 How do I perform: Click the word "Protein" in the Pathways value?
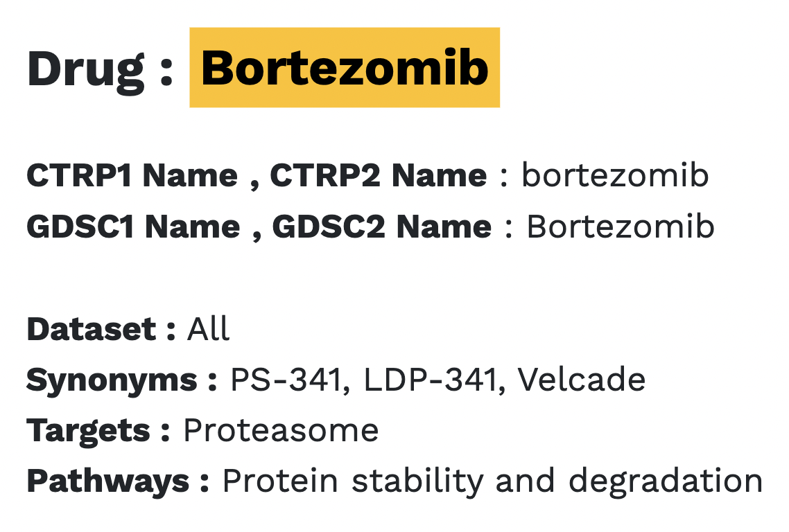[x=280, y=481]
